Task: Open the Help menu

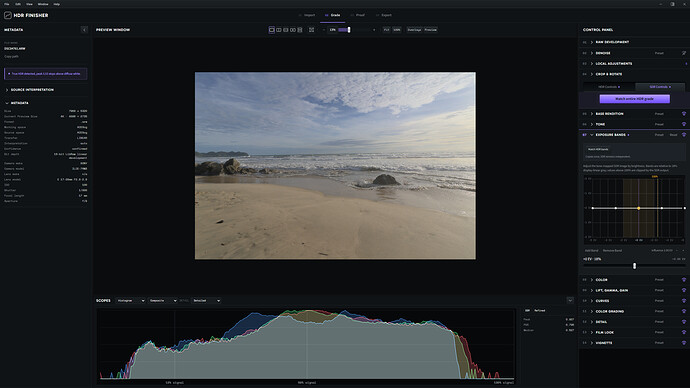Action: pyautogui.click(x=57, y=4)
